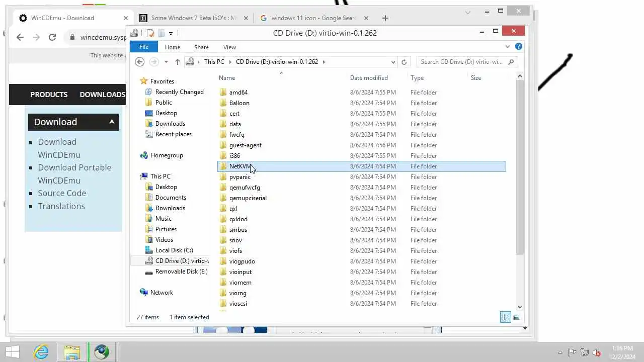Show hidden tray icons arrow
This screenshot has width=644, height=362.
pos(560,352)
